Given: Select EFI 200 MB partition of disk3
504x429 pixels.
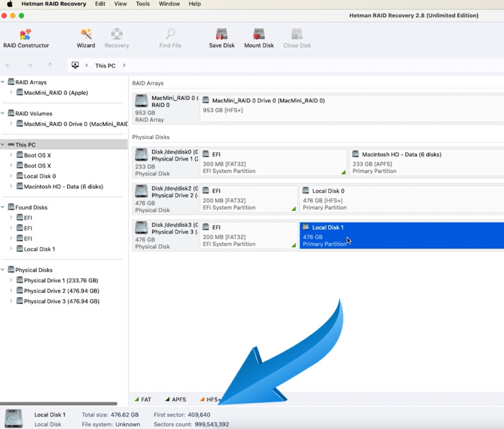Looking at the screenshot, I should [249, 235].
